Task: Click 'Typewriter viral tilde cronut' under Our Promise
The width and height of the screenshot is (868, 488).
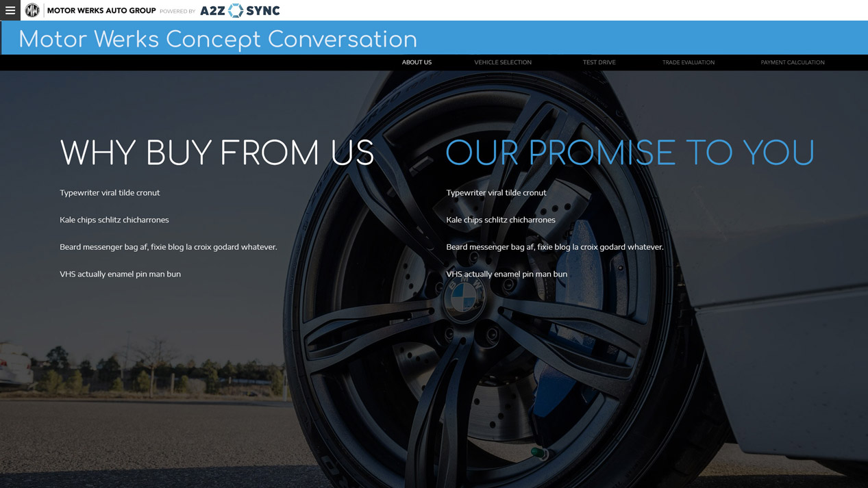Action: pyautogui.click(x=496, y=192)
